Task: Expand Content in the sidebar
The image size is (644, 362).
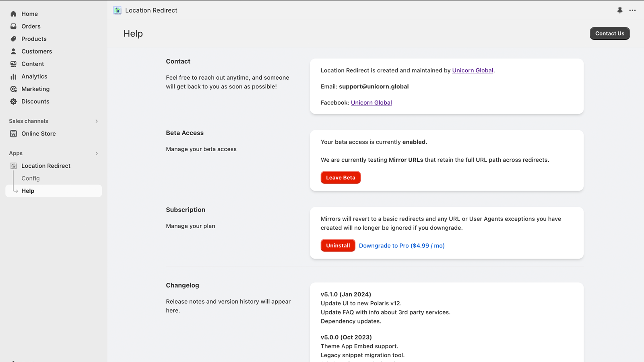Action: coord(32,64)
